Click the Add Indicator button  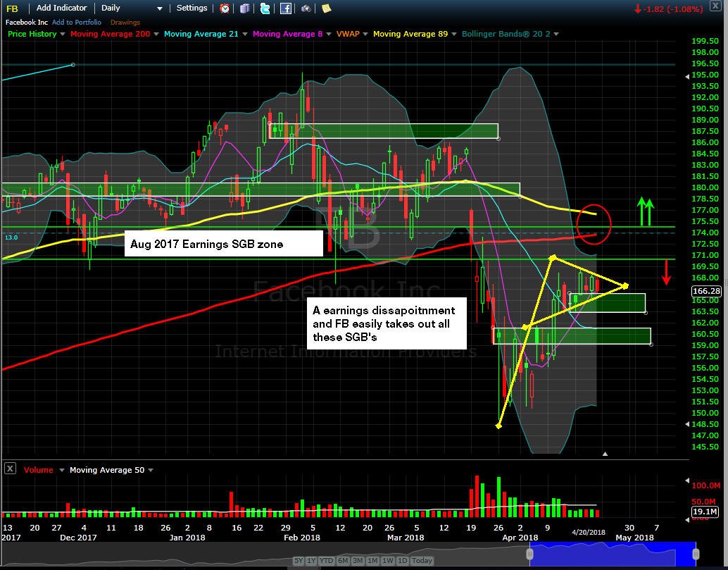[x=62, y=8]
